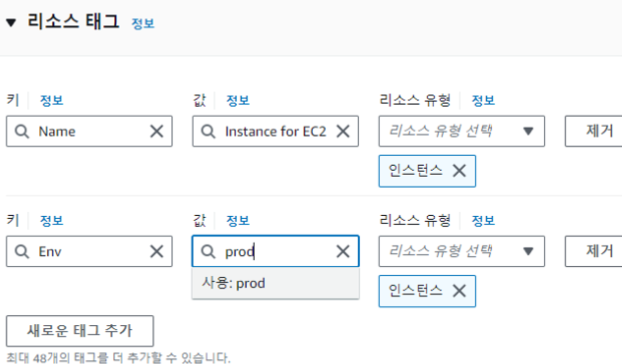Click 제거 button for the Env tag
622x364 pixels.
point(593,251)
